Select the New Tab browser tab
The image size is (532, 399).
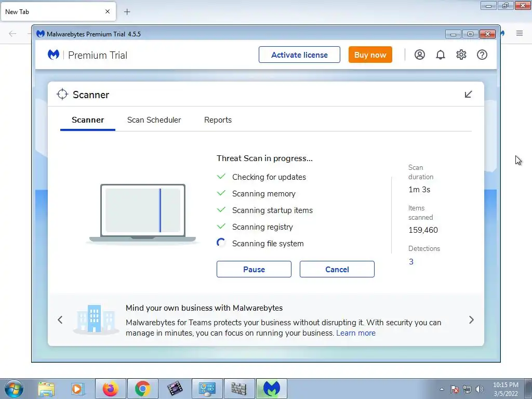pyautogui.click(x=58, y=11)
